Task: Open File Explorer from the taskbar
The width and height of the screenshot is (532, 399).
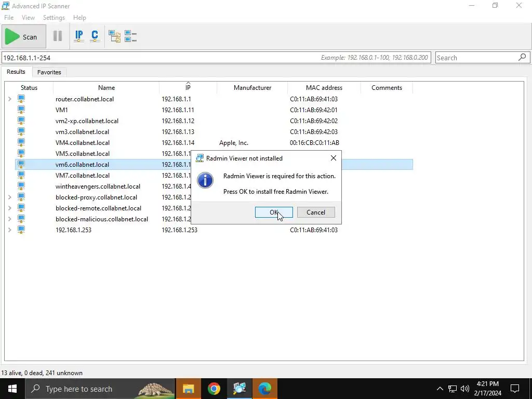Action: [188, 389]
